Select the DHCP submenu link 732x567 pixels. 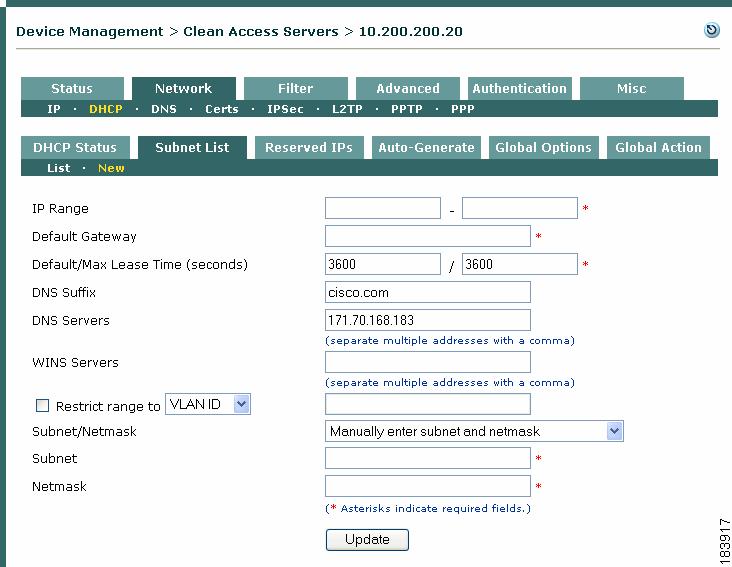coord(106,109)
